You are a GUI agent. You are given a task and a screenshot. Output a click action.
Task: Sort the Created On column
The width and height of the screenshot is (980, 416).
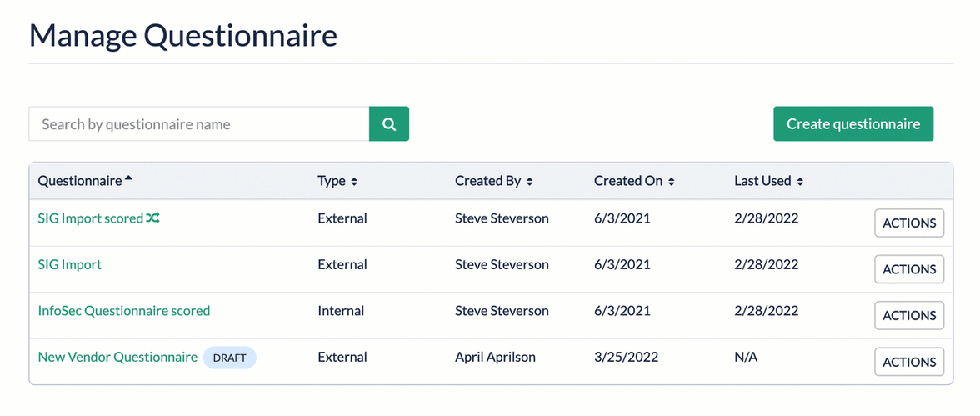click(672, 181)
